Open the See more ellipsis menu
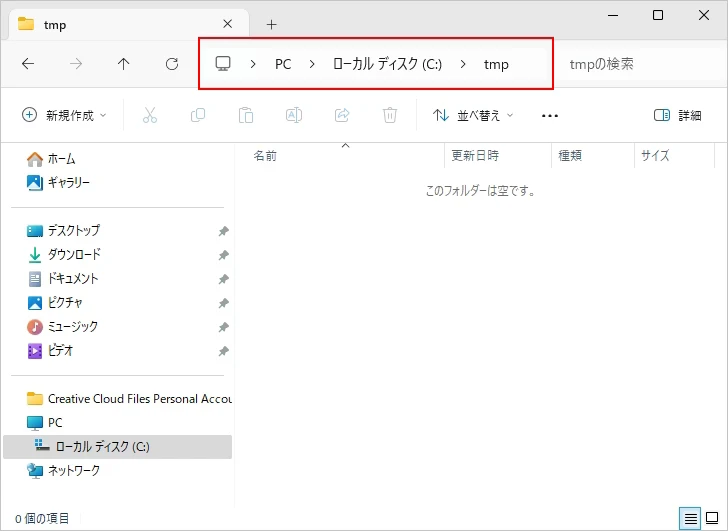The height and width of the screenshot is (531, 728). tap(549, 115)
